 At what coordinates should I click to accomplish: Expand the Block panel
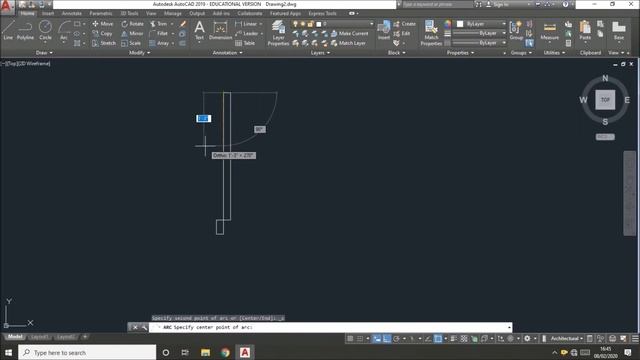pos(396,53)
